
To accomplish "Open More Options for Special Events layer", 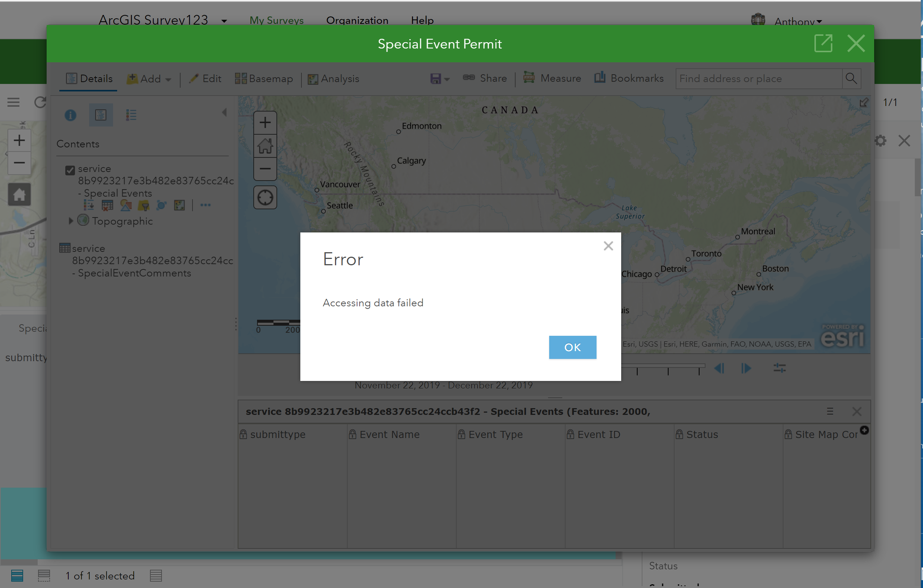I will (x=206, y=205).
